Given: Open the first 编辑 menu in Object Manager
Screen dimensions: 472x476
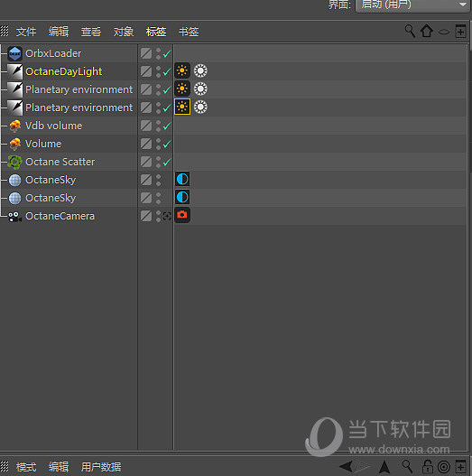Looking at the screenshot, I should point(59,32).
